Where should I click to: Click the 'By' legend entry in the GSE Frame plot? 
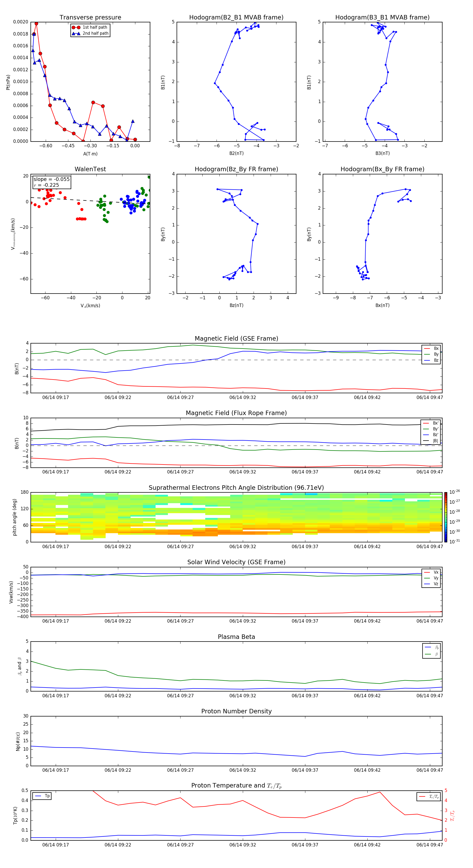point(431,354)
